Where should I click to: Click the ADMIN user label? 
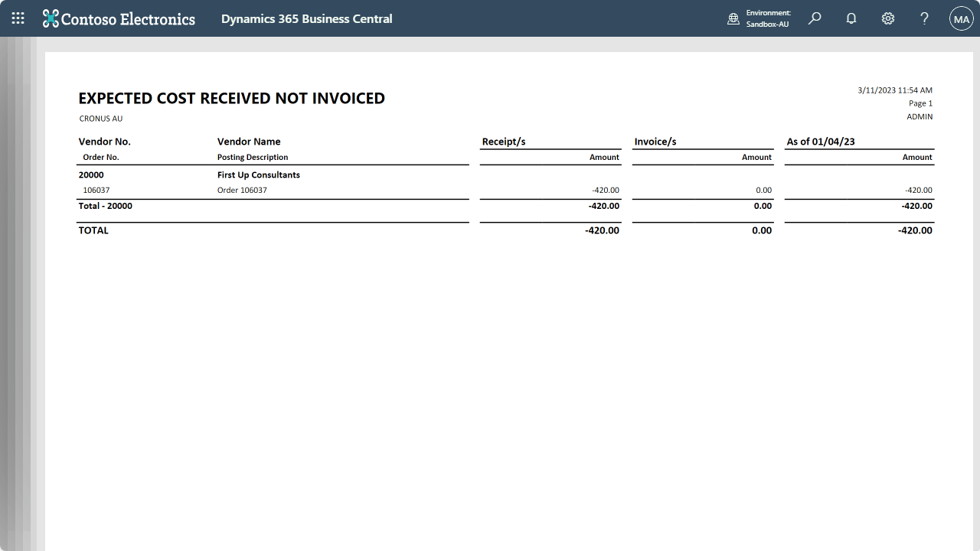click(x=920, y=117)
